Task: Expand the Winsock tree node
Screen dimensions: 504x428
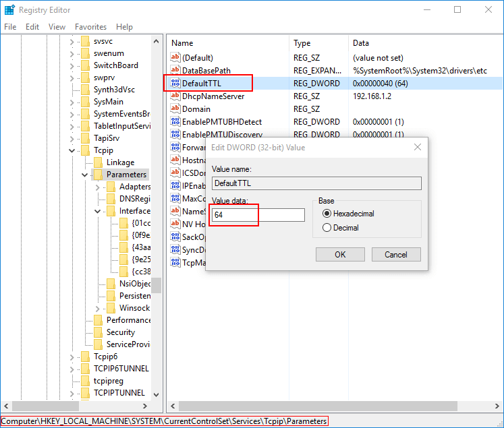Action: (x=98, y=309)
